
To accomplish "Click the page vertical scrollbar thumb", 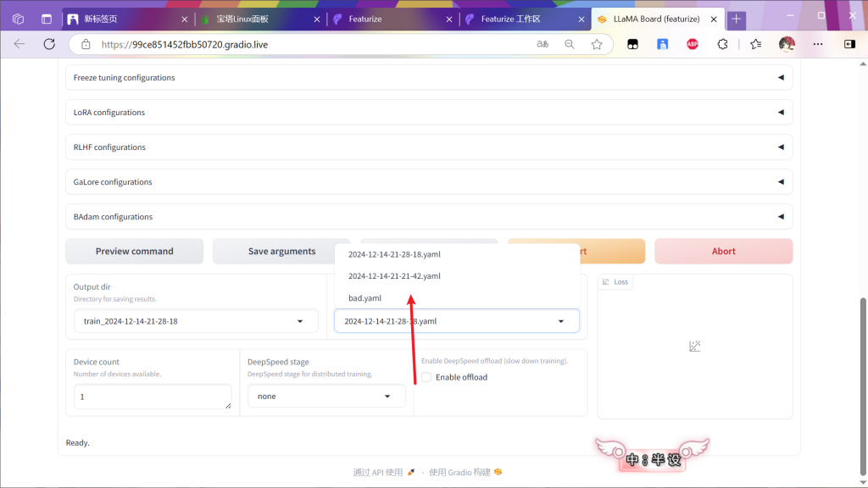I will 862,385.
